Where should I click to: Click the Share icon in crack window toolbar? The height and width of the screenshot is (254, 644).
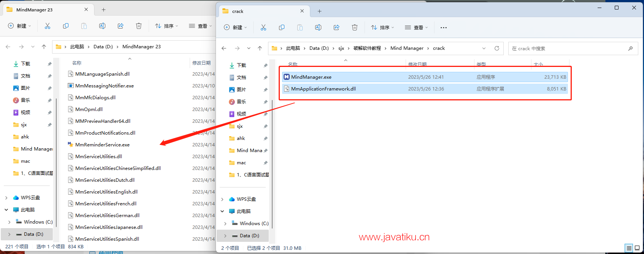[336, 27]
